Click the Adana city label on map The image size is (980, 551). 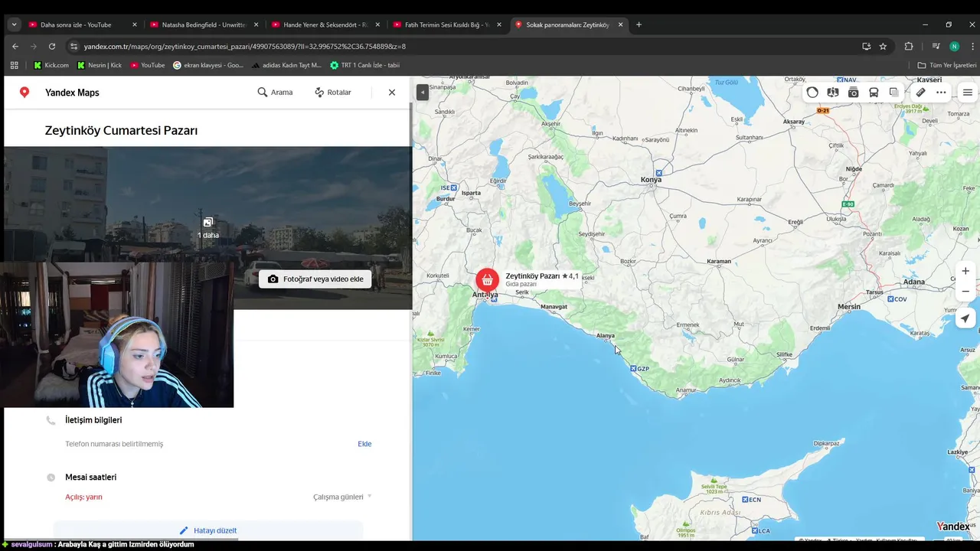914,282
